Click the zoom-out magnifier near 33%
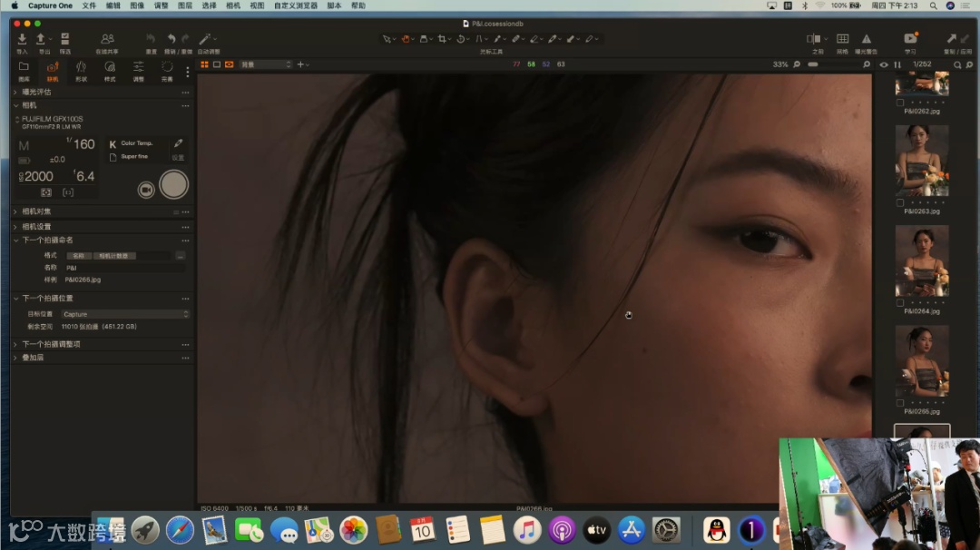The width and height of the screenshot is (980, 550). pyautogui.click(x=797, y=64)
